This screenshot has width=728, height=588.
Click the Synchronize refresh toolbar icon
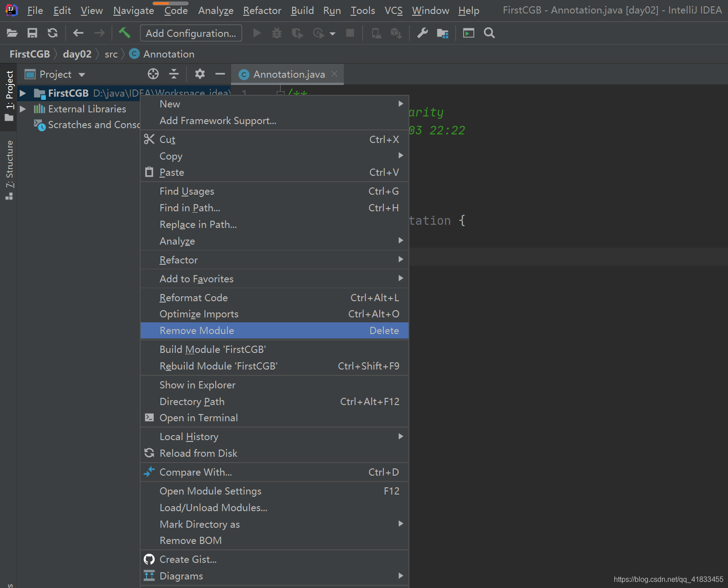(x=53, y=33)
